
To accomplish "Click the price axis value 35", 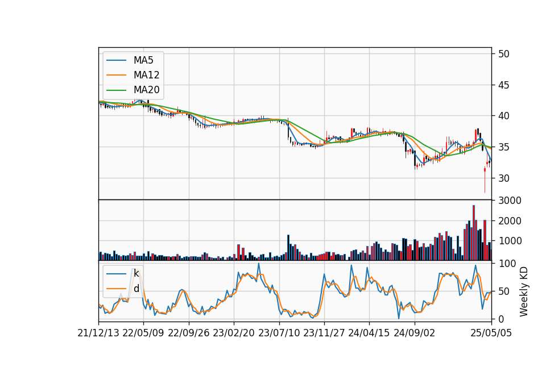I will coord(503,147).
